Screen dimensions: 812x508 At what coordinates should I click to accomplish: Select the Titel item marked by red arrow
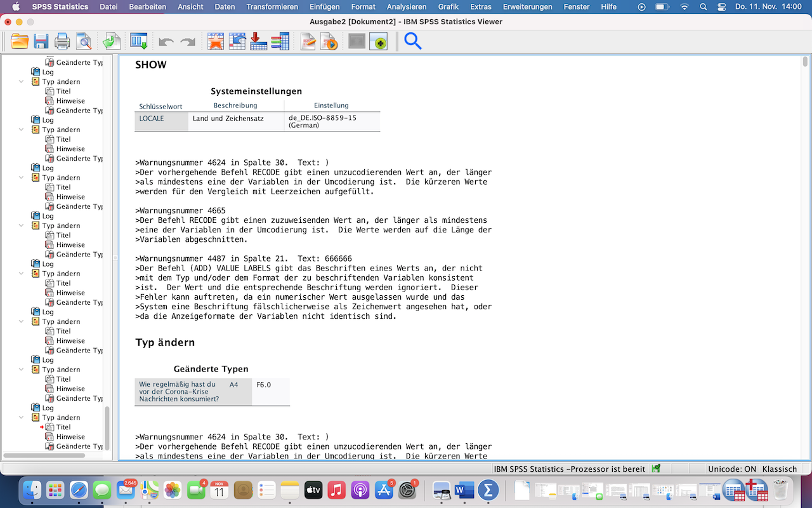[x=63, y=427]
